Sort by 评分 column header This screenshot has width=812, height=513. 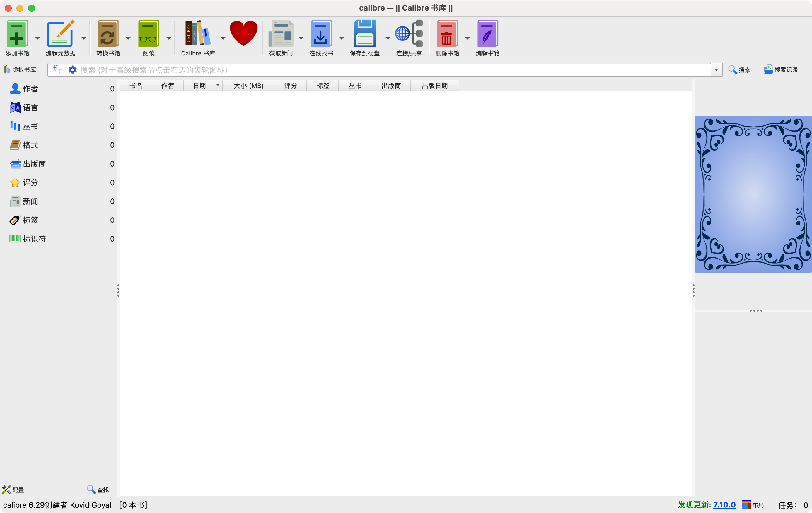290,86
